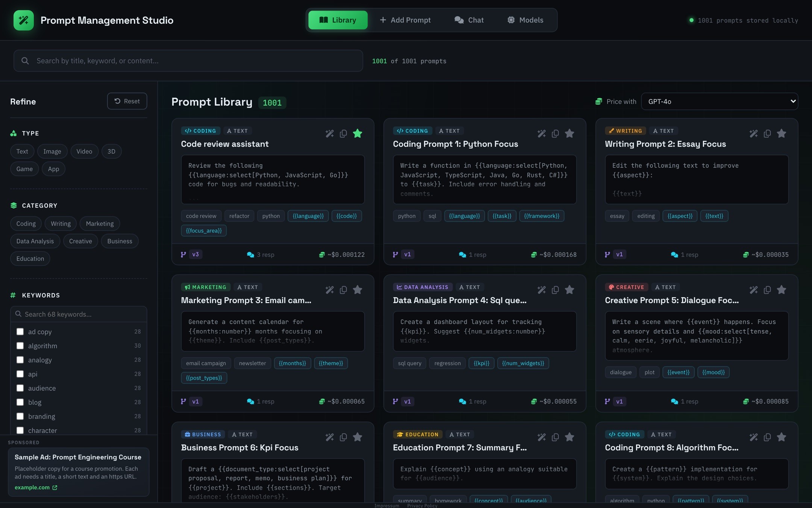Click the search magnifier icon in main search bar
The image size is (812, 508).
click(25, 61)
